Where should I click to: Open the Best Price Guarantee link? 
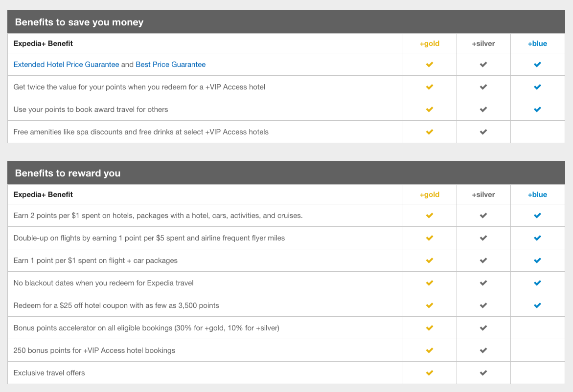tap(171, 65)
